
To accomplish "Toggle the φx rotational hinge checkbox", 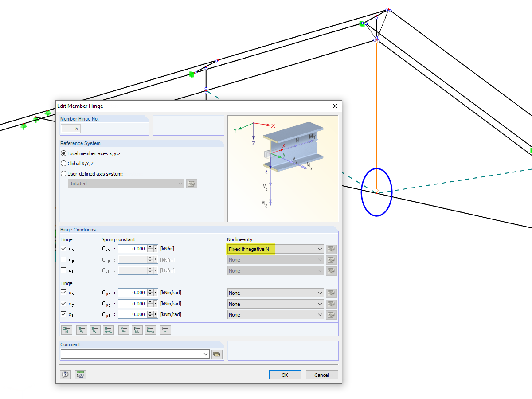I will pyautogui.click(x=63, y=293).
